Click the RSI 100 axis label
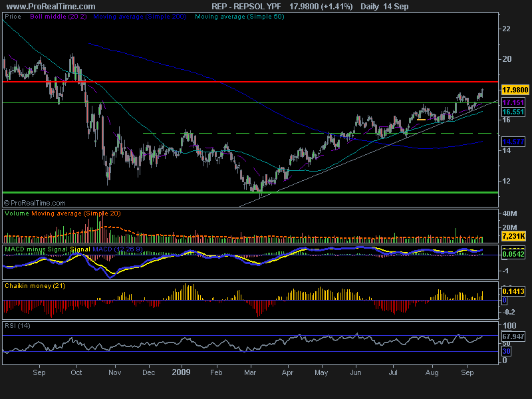Screen dimensions: 532x399 509,326
